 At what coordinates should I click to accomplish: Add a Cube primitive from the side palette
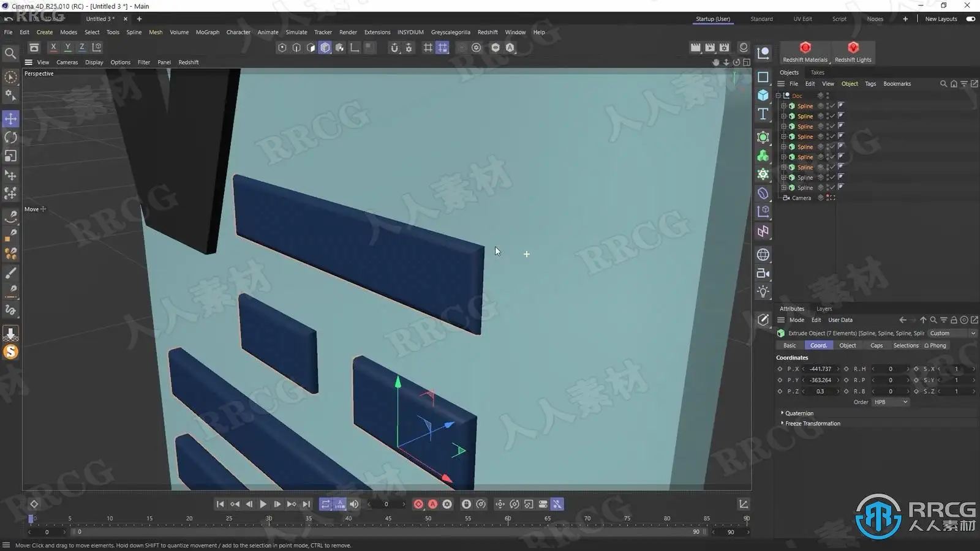point(763,96)
